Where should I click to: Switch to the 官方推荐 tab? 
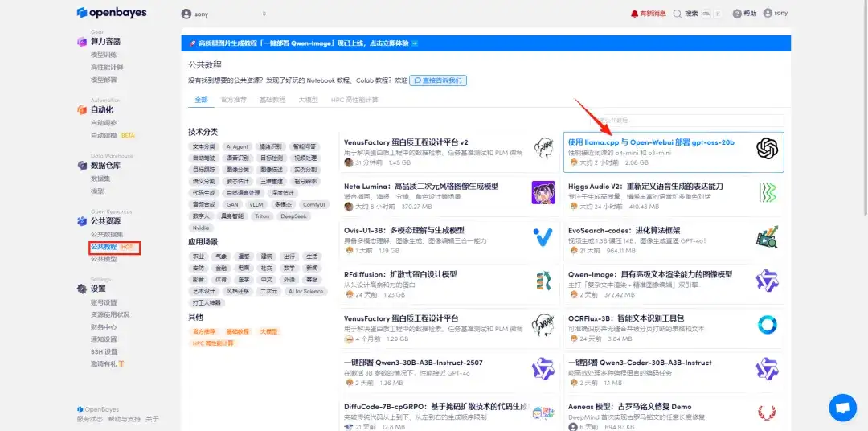click(x=234, y=101)
